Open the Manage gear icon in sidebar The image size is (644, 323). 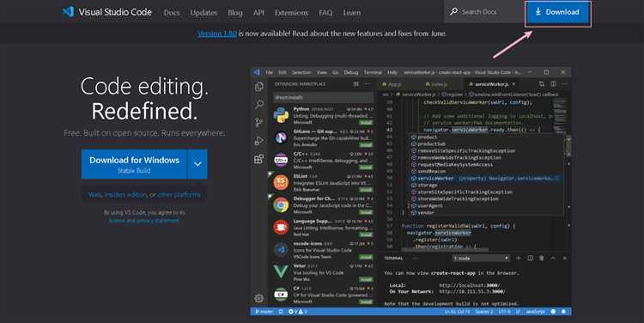(258, 298)
